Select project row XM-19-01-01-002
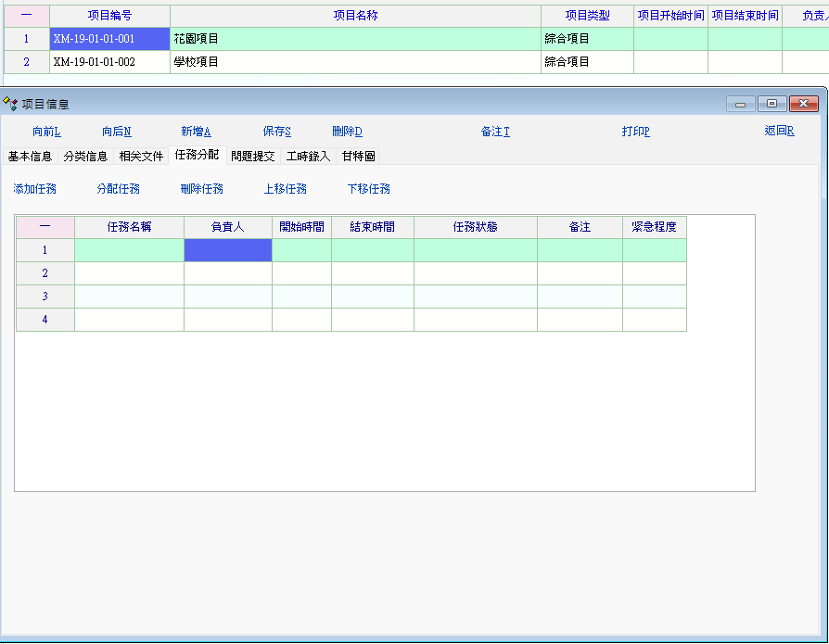The height and width of the screenshot is (644, 829). point(95,62)
